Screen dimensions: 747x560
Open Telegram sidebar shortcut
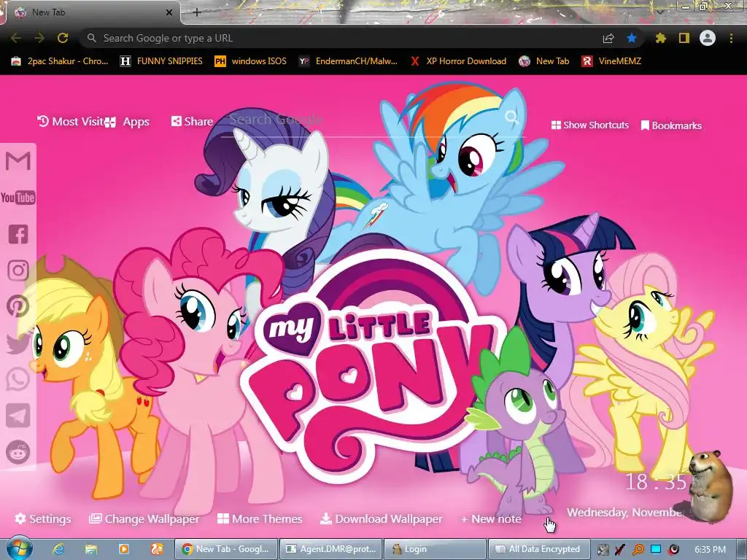click(18, 416)
